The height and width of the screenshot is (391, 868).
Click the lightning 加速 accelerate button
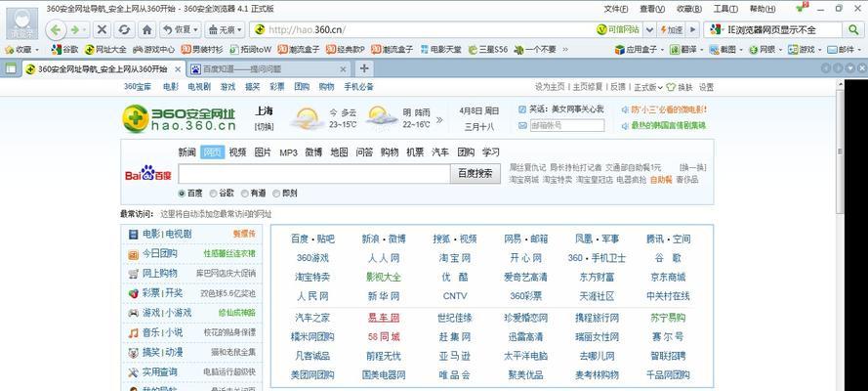click(672, 29)
